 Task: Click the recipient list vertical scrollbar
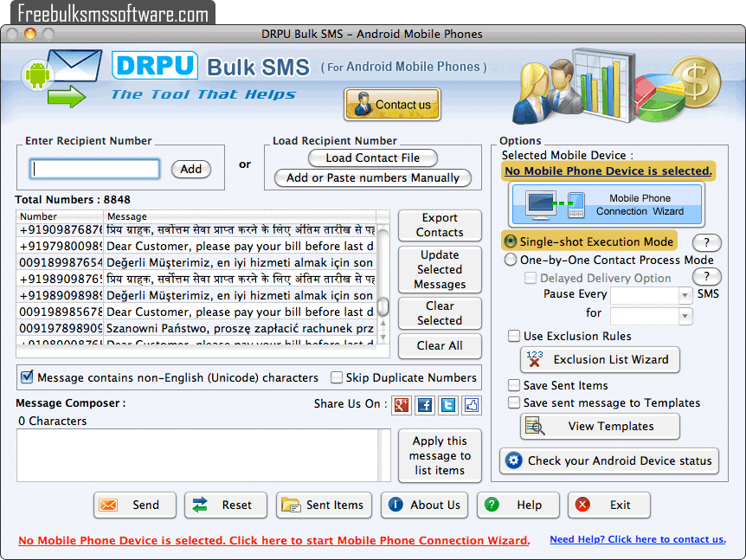tap(383, 286)
